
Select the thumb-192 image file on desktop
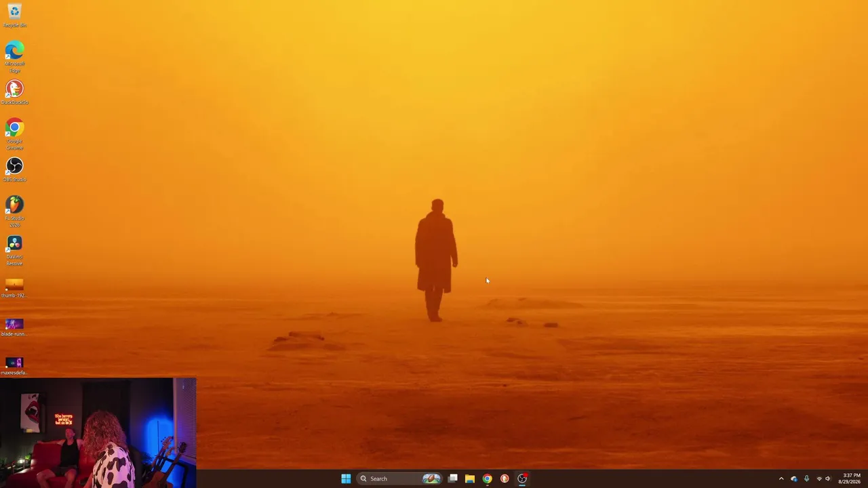[14, 287]
